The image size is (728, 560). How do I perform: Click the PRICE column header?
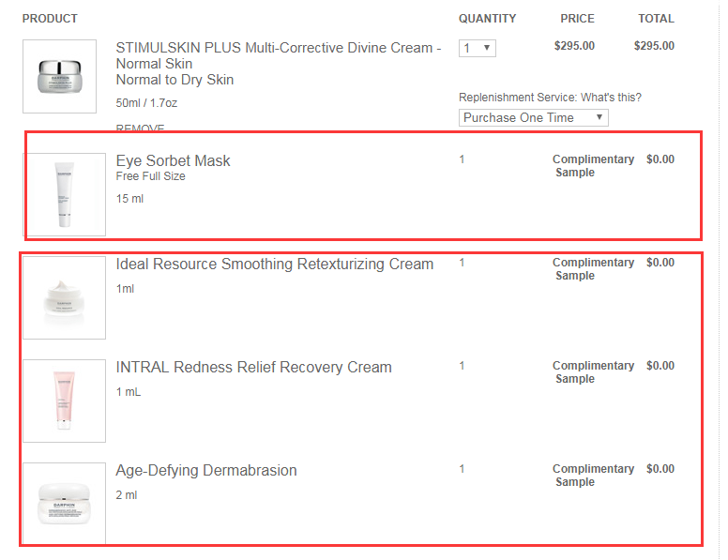coord(577,19)
